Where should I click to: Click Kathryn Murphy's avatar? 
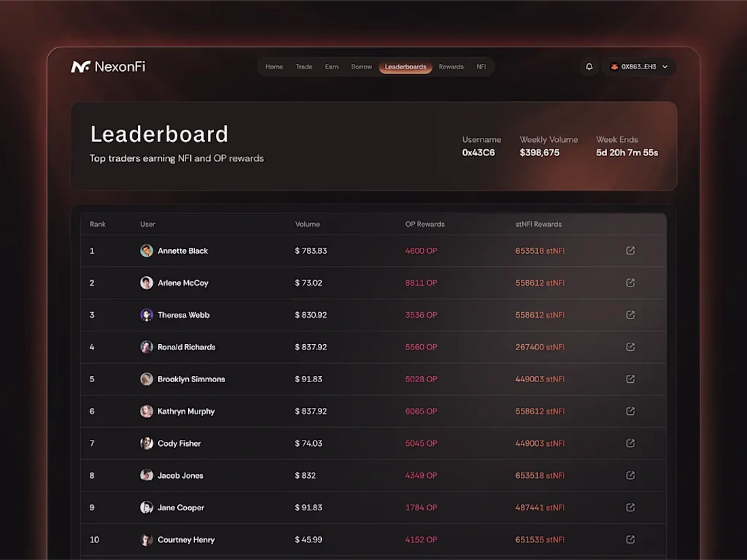pyautogui.click(x=146, y=411)
